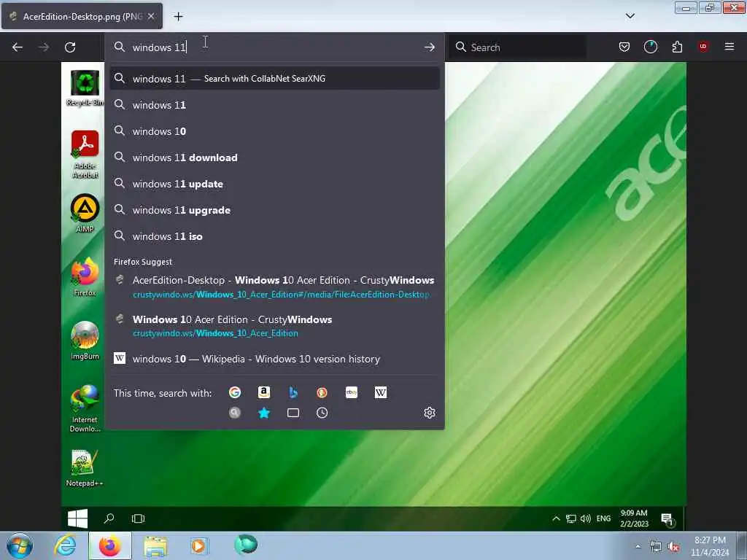Open search settings gear icon
Image resolution: width=747 pixels, height=560 pixels.
tap(430, 413)
